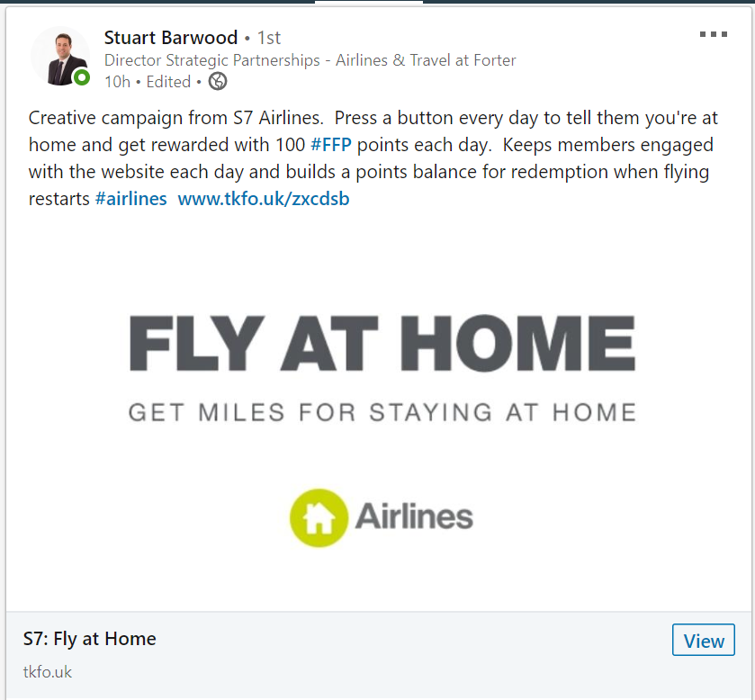Open the three-dot post options menu

pyautogui.click(x=713, y=35)
